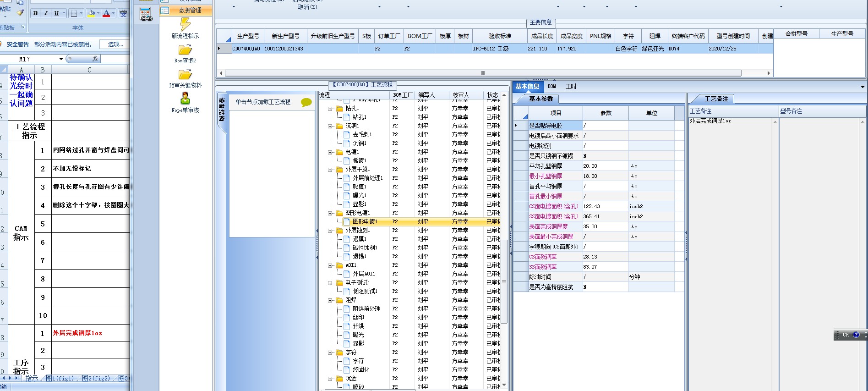Screen dimensions: 868x391
Task: Toggle Italic formatting in Excel ribbon
Action: tap(46, 13)
